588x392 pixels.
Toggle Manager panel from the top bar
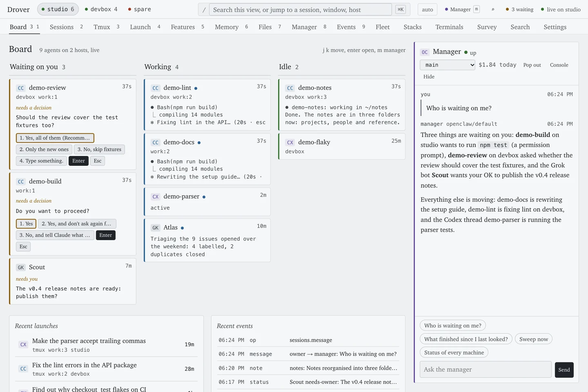click(462, 9)
